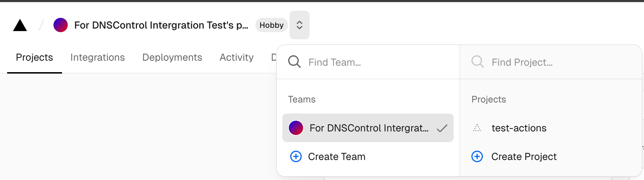This screenshot has height=180, width=644.
Task: Click the checkmark on the selected team
Action: (442, 128)
